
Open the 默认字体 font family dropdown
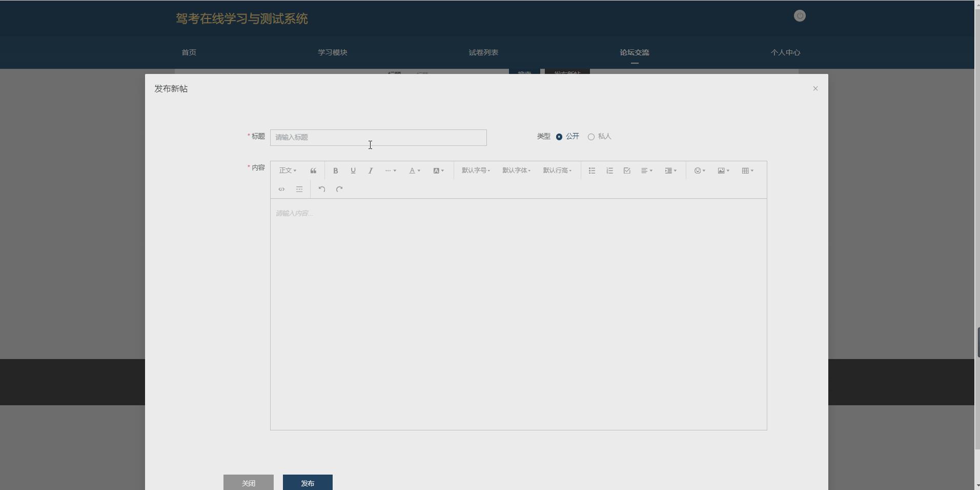(516, 170)
